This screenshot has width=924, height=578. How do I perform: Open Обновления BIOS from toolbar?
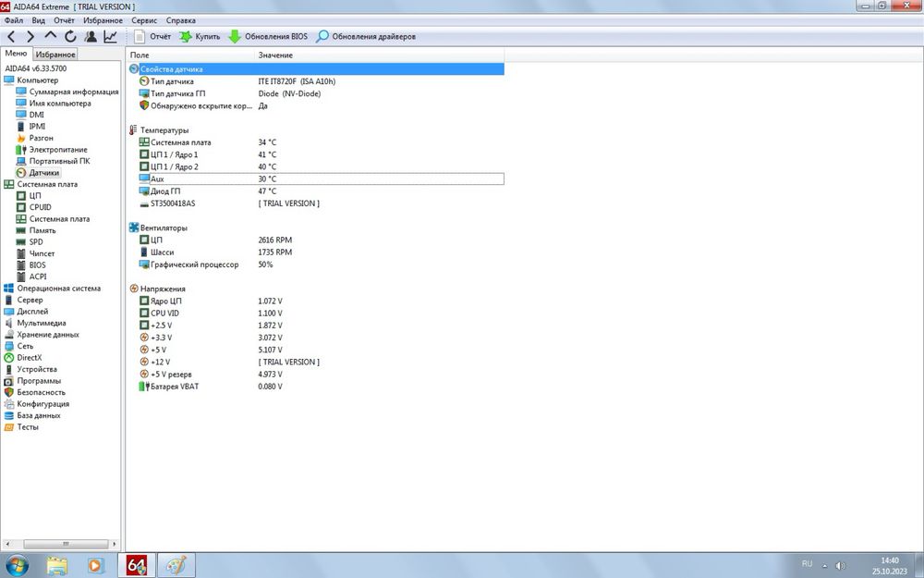point(268,37)
